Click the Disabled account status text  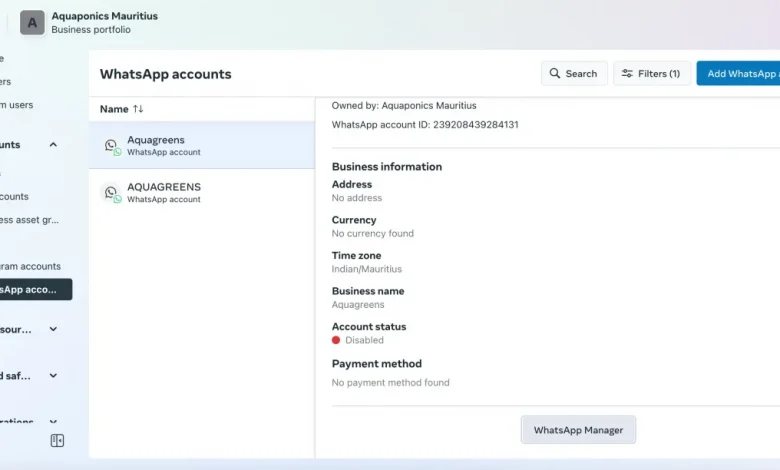tap(364, 340)
